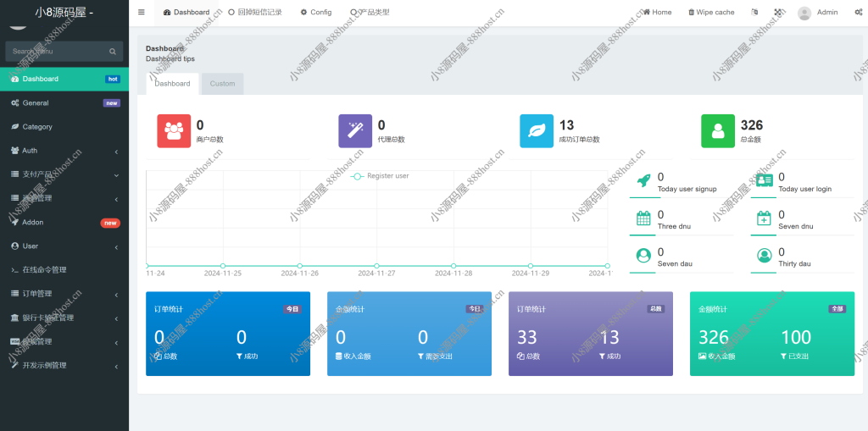Click the purple 代理总数 magic wand icon
The width and height of the screenshot is (868, 431).
(355, 131)
